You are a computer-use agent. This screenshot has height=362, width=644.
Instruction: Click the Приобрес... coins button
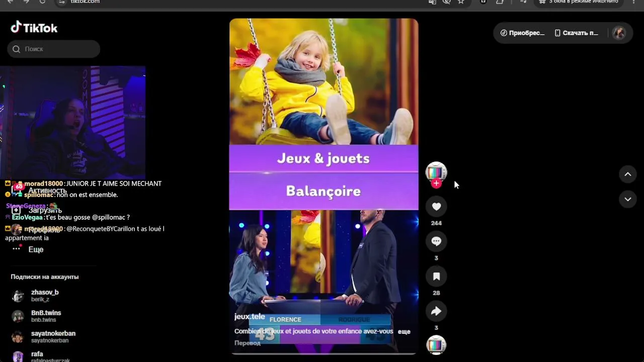522,33
